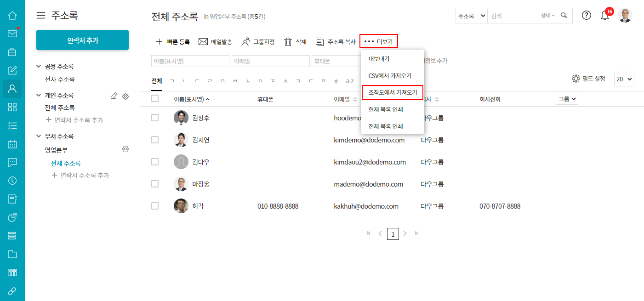644x301 pixels.
Task: Click the search magnifier icon
Action: [564, 15]
